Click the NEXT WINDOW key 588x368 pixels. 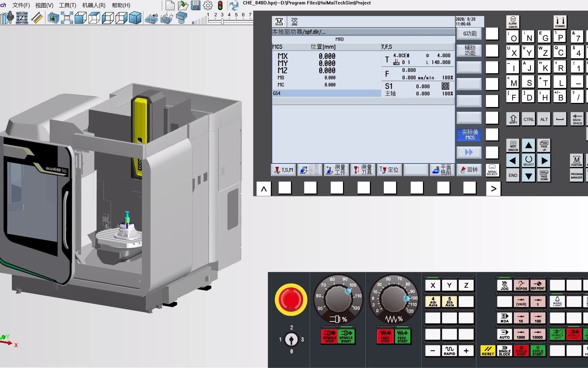point(513,146)
